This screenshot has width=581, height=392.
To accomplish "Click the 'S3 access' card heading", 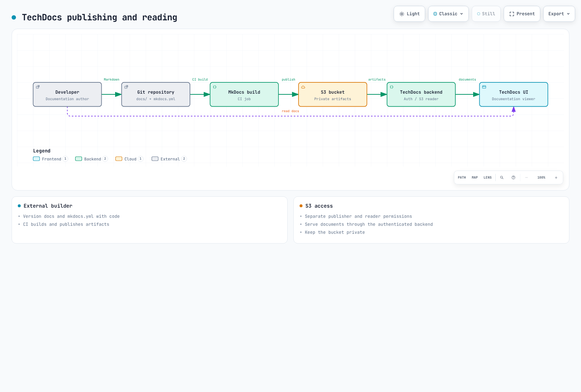I will 319,206.
